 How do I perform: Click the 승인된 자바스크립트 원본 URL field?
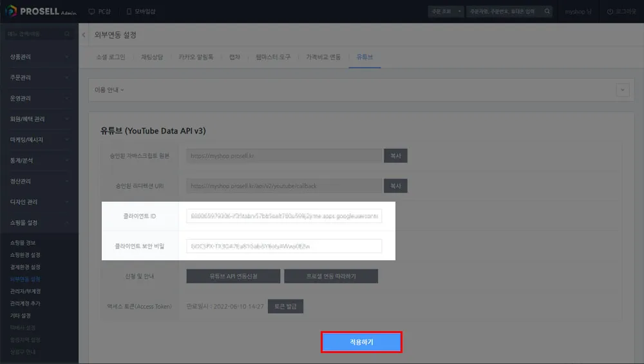(x=284, y=156)
